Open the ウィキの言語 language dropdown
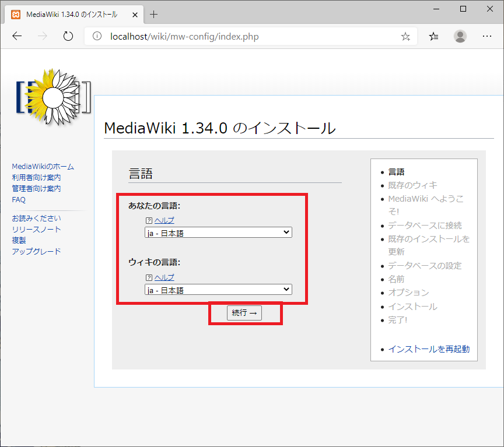Viewport: 504px width, 447px height. [x=218, y=290]
